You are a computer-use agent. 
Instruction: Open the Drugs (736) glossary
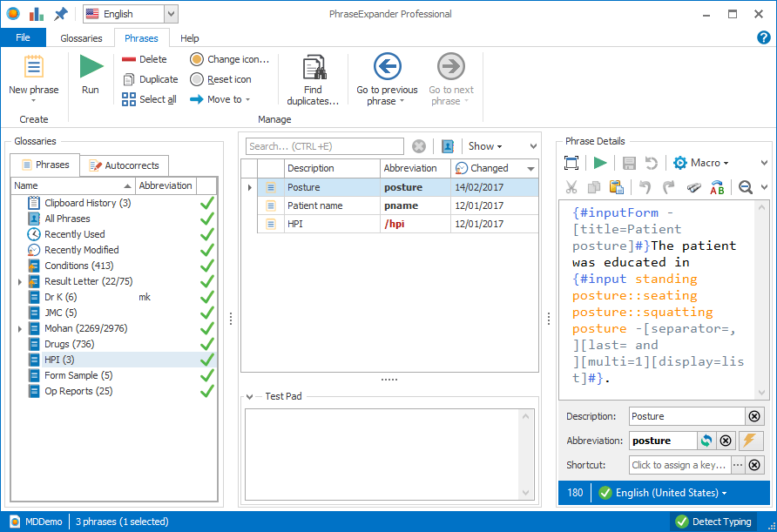pyautogui.click(x=69, y=344)
